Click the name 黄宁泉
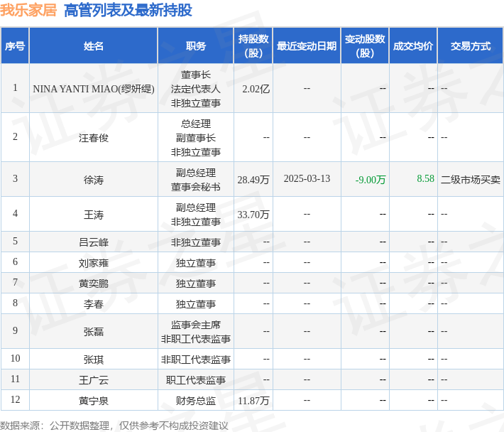The height and width of the screenshot is (432, 504). click(94, 401)
